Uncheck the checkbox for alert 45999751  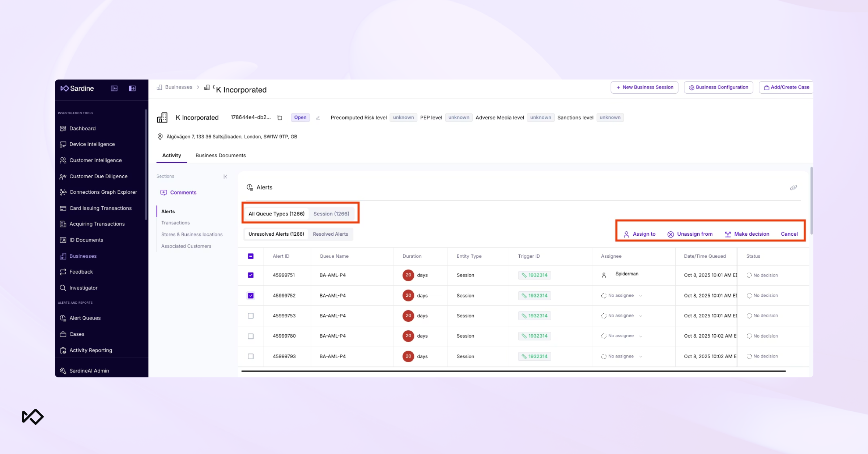coord(251,275)
